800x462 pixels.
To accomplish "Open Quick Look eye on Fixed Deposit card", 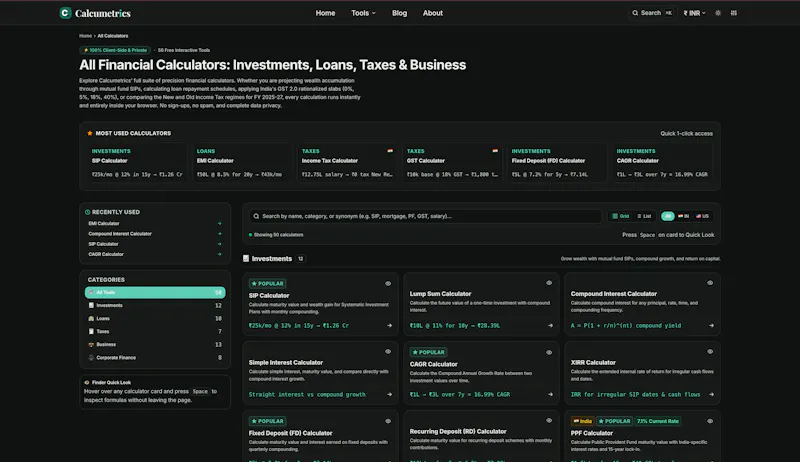I will pos(388,421).
